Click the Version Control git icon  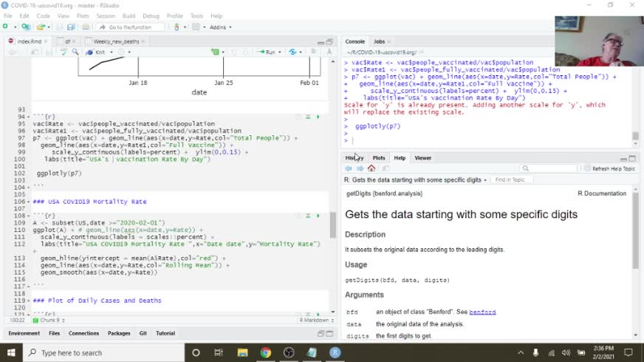(x=177, y=27)
